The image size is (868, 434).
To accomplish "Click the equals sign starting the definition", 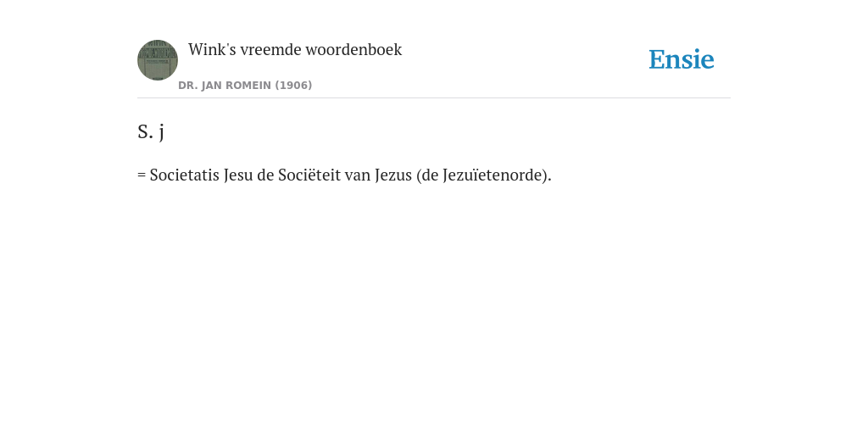I will pyautogui.click(x=142, y=175).
